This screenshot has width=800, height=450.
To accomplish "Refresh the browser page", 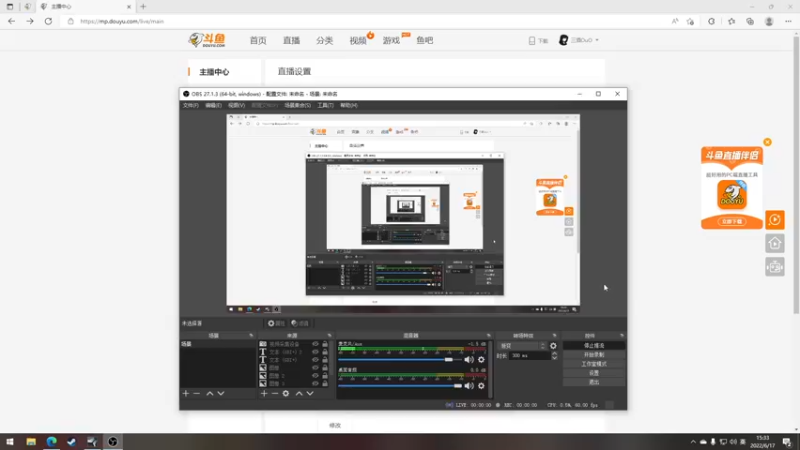I will [48, 21].
